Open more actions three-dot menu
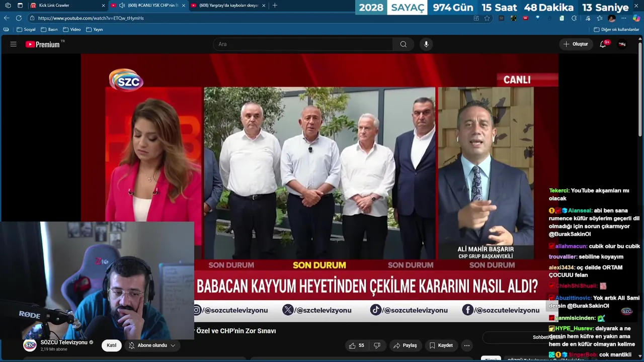 (467, 345)
